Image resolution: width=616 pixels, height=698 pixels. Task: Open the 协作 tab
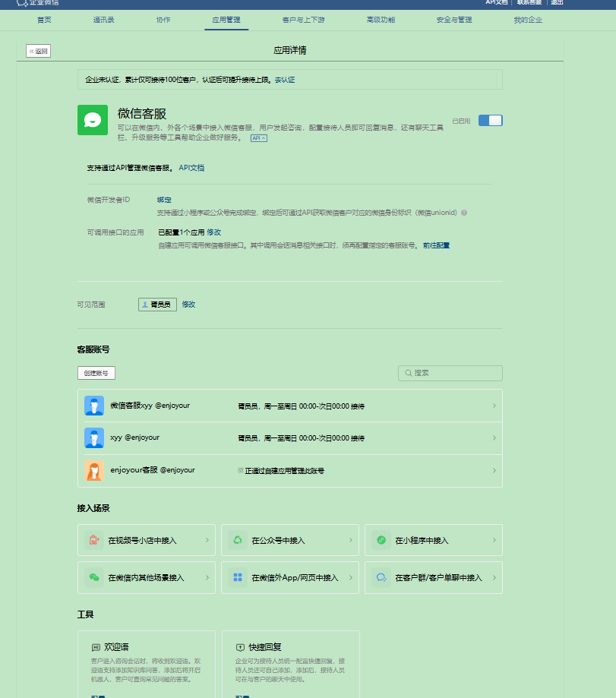[163, 20]
